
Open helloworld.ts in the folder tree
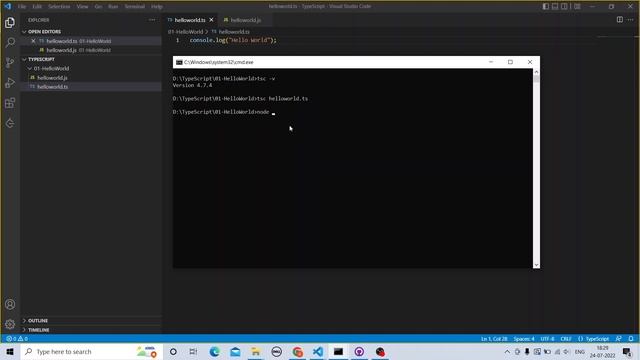pos(91,87)
